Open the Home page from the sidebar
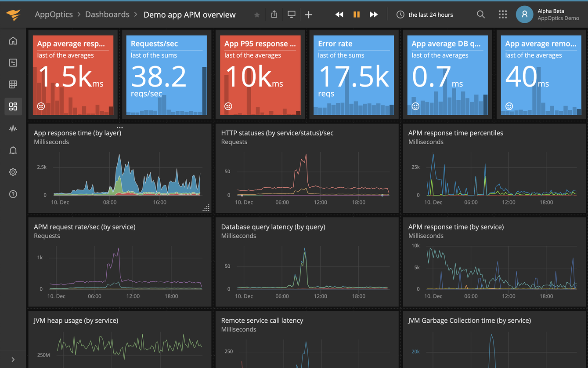 (x=13, y=40)
